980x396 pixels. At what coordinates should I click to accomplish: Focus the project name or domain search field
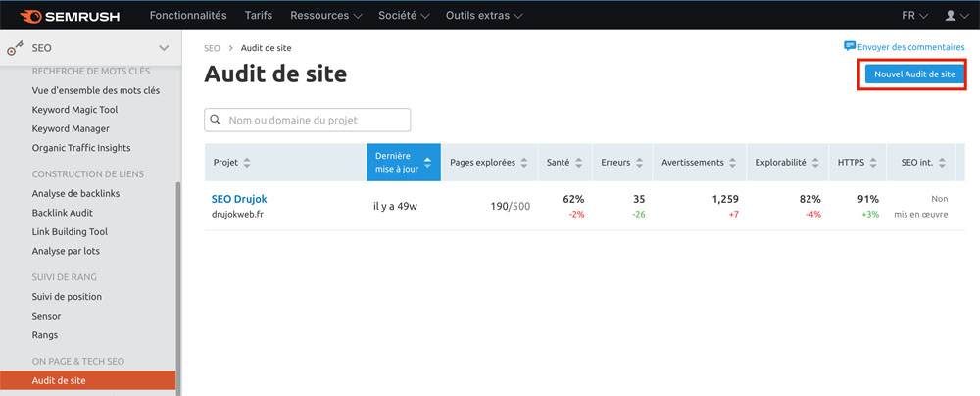tap(308, 121)
